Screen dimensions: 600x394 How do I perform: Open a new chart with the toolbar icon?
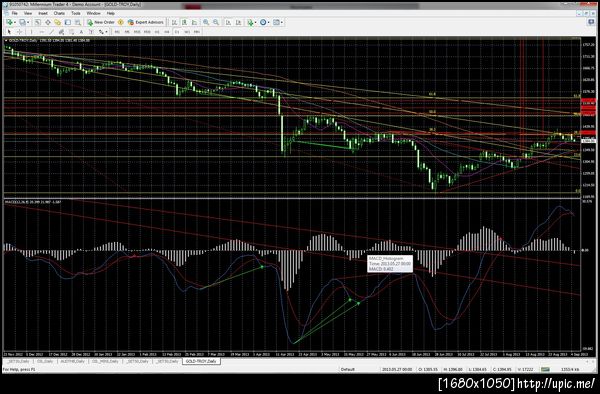(9, 22)
